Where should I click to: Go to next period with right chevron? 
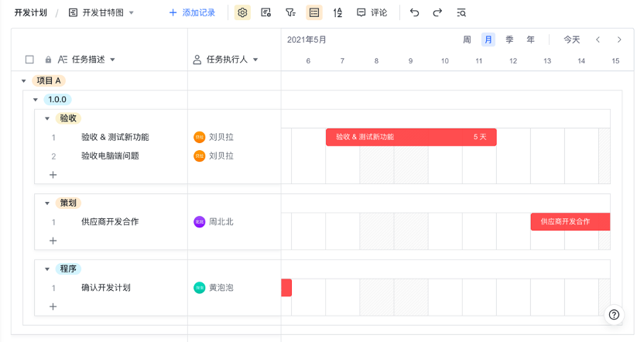[619, 39]
